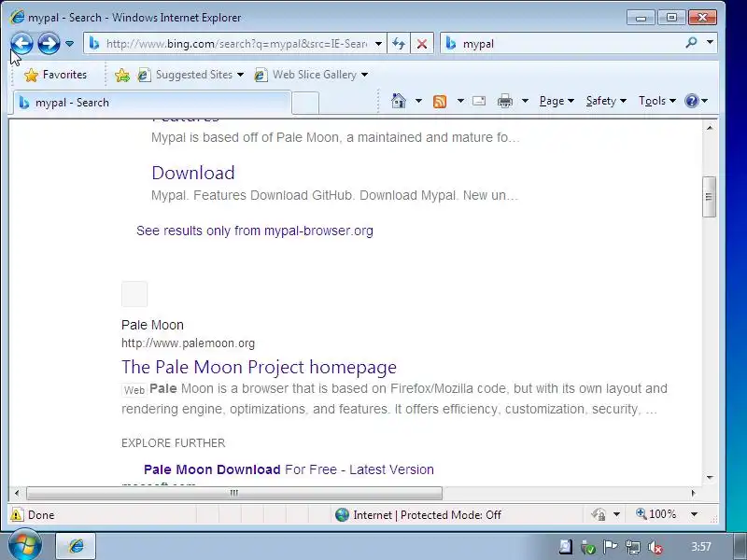This screenshot has width=747, height=560.
Task: Click the taskbar clock showing 3:57
Action: coord(701,547)
